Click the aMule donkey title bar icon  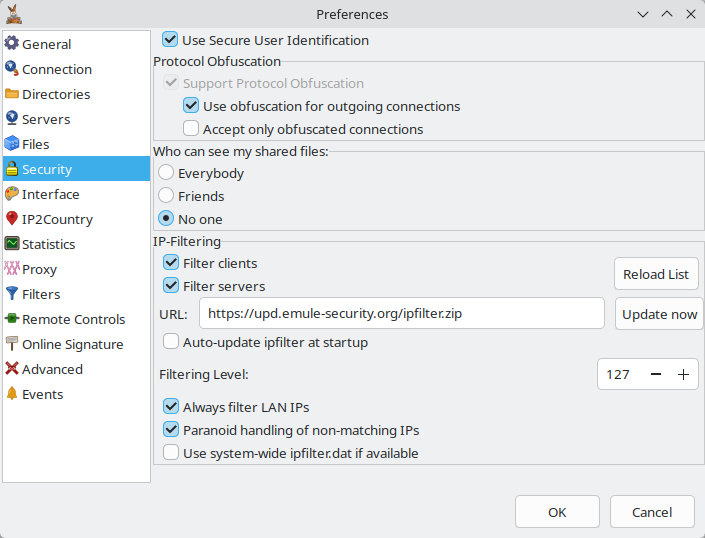click(14, 14)
